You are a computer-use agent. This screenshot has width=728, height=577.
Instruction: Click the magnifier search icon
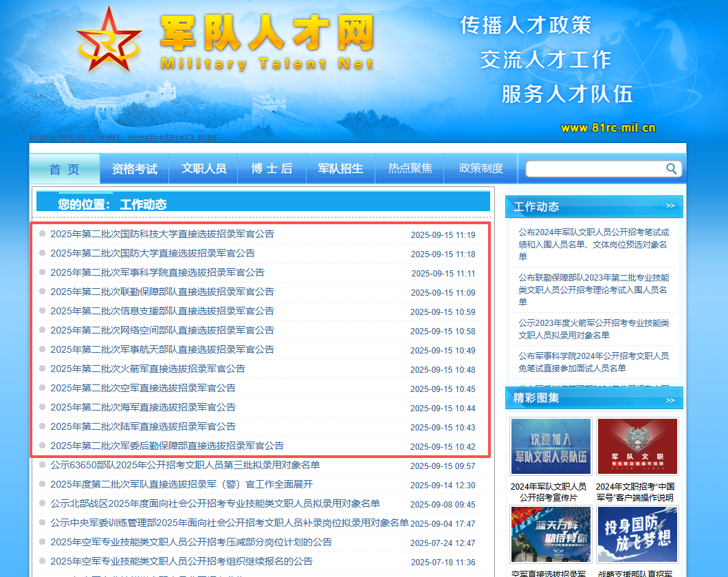tap(671, 168)
